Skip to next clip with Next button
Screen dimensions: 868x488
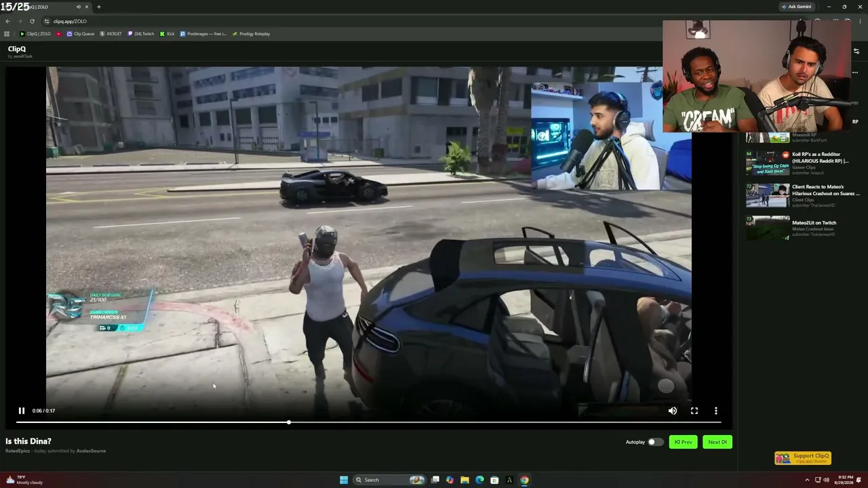(x=717, y=442)
